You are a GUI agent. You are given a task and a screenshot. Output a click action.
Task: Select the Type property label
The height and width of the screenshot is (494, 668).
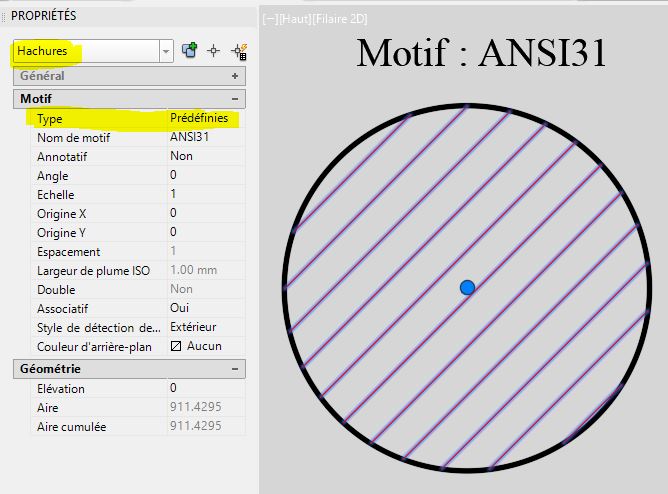(x=49, y=119)
